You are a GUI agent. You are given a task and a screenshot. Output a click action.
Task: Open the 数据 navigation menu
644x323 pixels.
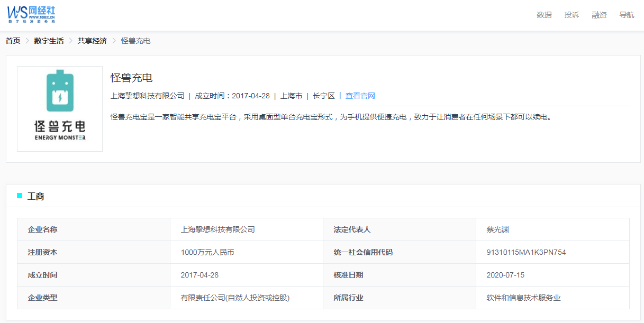tap(544, 15)
